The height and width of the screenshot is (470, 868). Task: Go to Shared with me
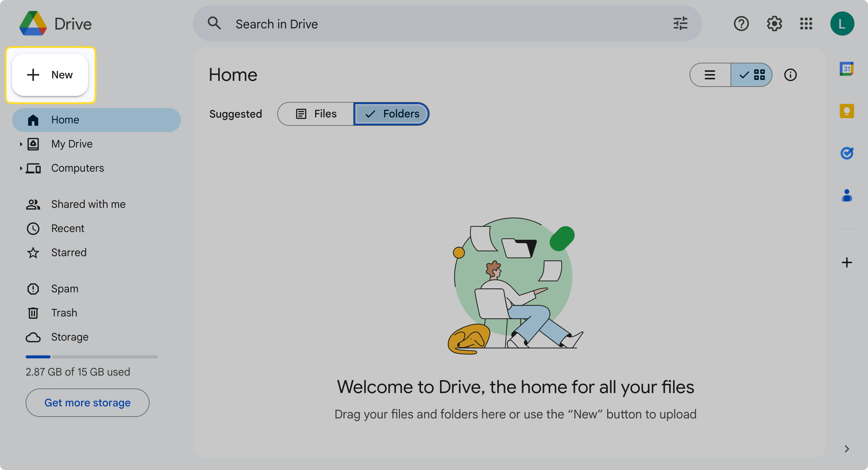(88, 204)
